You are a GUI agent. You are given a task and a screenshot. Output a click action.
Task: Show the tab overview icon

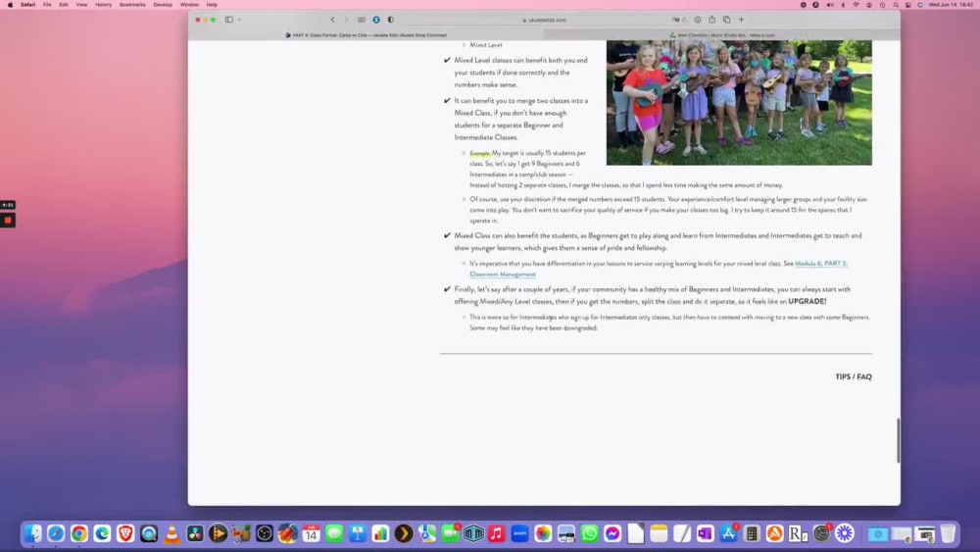click(x=726, y=20)
